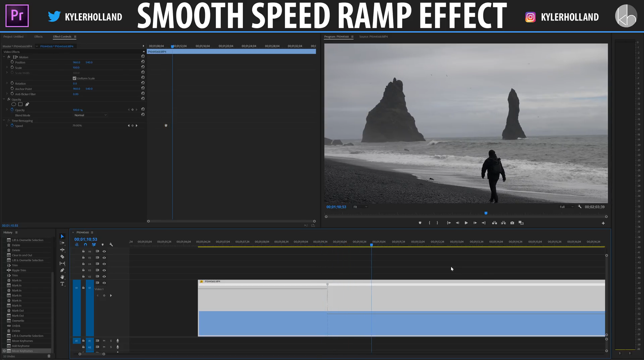
Task: Open program monitor wrench settings
Action: (x=580, y=207)
